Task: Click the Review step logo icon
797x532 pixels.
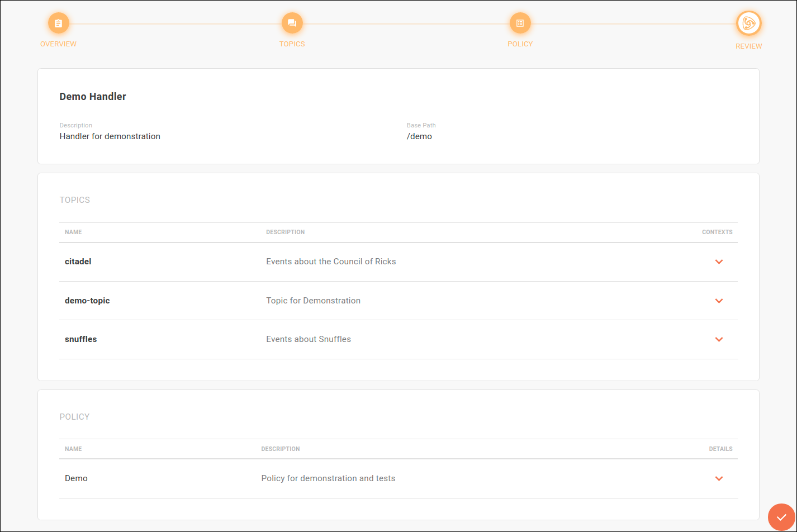Action: [748, 23]
